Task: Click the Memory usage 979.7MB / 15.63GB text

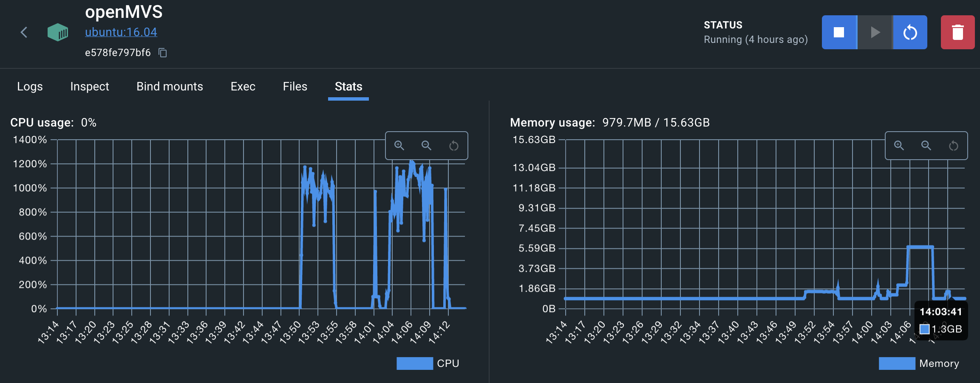Action: tap(610, 123)
